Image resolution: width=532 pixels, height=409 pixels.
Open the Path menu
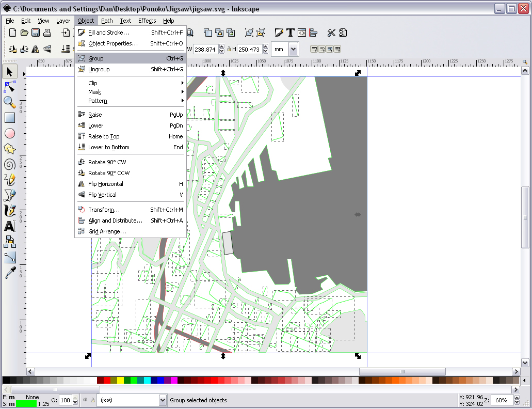[x=107, y=21]
